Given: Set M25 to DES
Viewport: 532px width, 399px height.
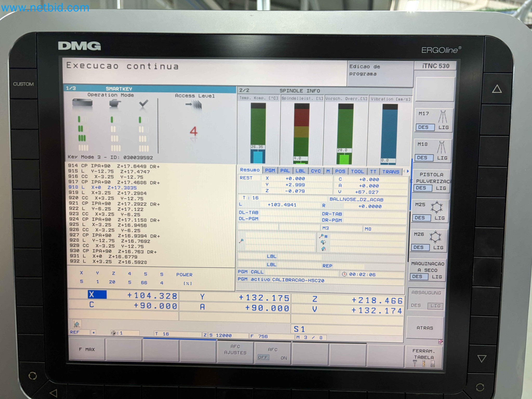Looking at the screenshot, I should pyautogui.click(x=421, y=218).
